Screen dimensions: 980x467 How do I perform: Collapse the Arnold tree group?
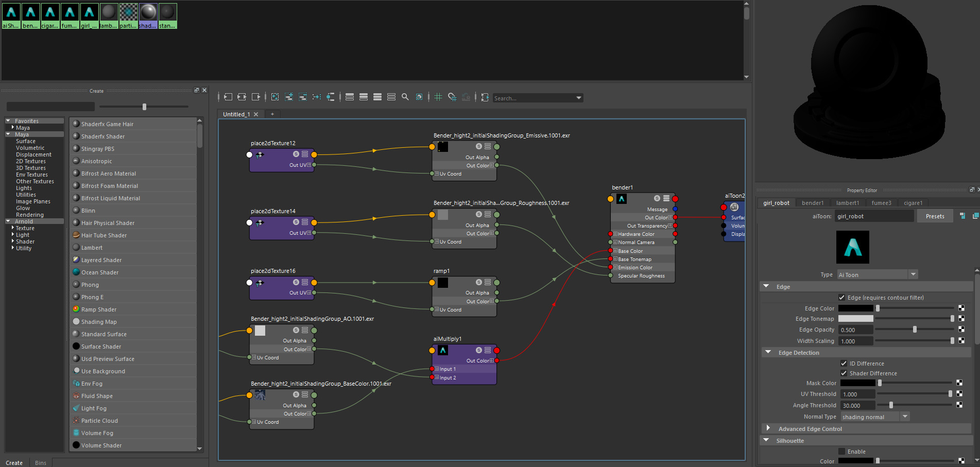(x=8, y=221)
